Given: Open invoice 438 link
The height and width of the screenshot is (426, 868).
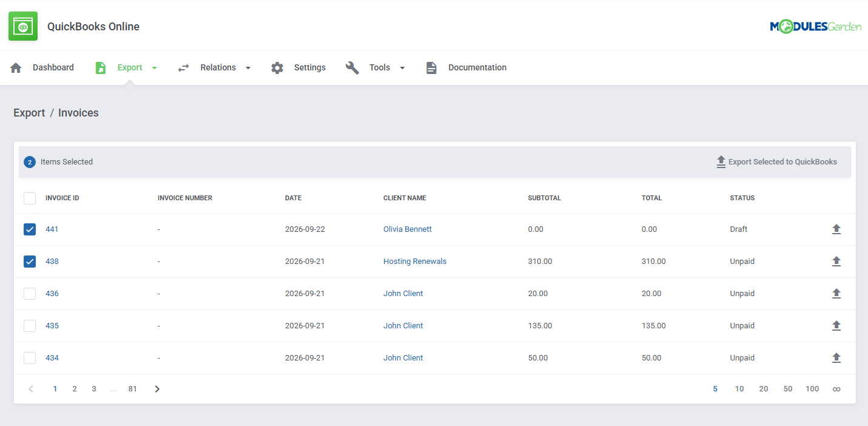Looking at the screenshot, I should click(52, 262).
